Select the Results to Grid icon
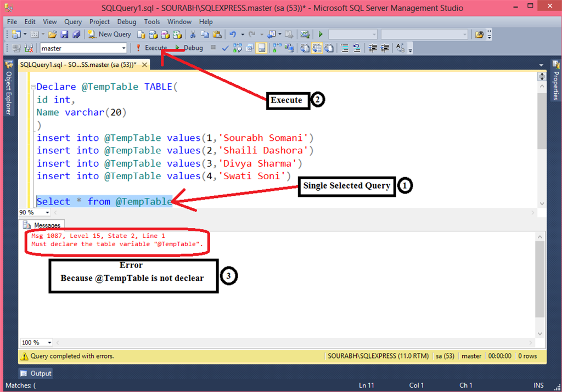The image size is (562, 392). coord(316,48)
